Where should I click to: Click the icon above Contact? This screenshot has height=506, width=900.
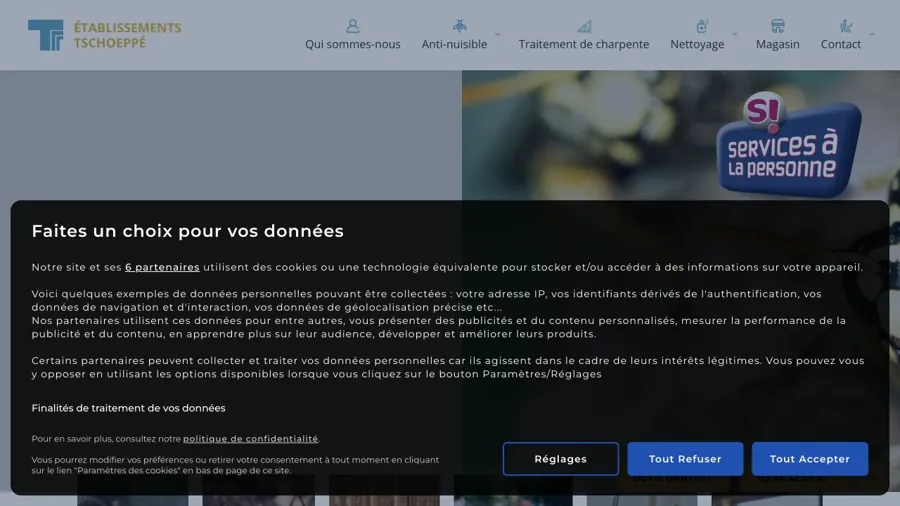tap(845, 26)
